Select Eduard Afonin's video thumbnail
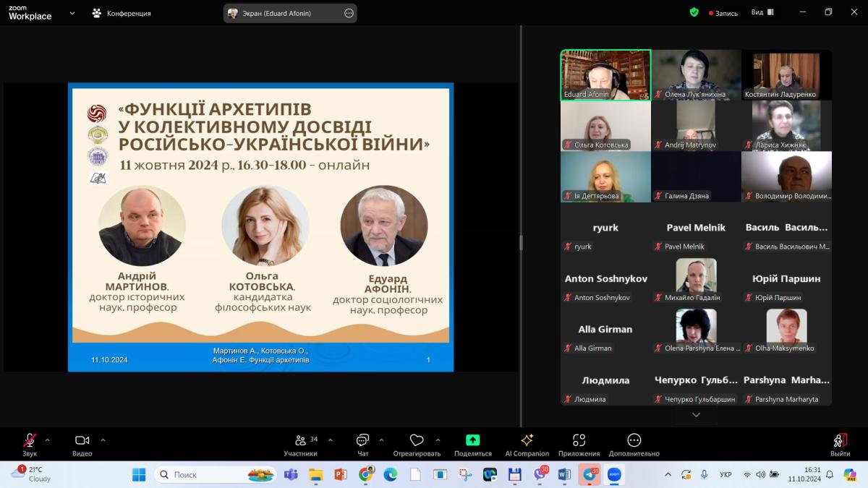 pos(605,74)
